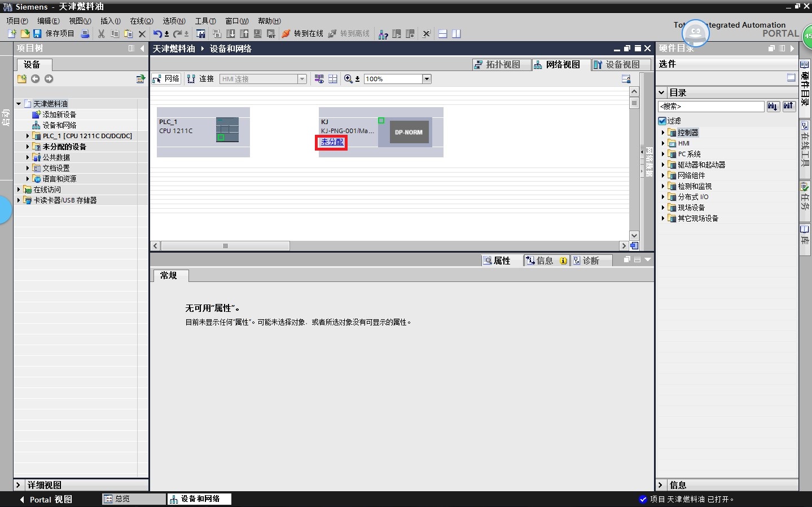Select 添加新设备 in project tree
This screenshot has height=507, width=812.
point(59,114)
